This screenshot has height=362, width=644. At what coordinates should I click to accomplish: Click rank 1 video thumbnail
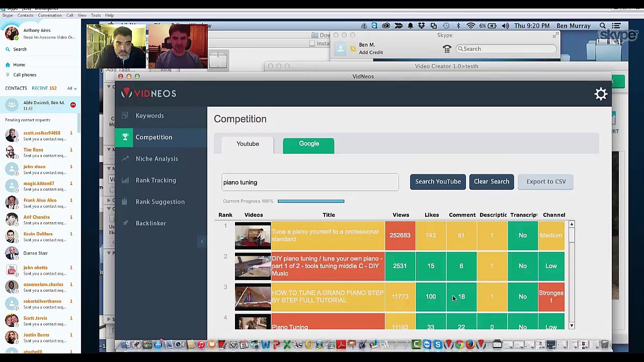(x=253, y=236)
